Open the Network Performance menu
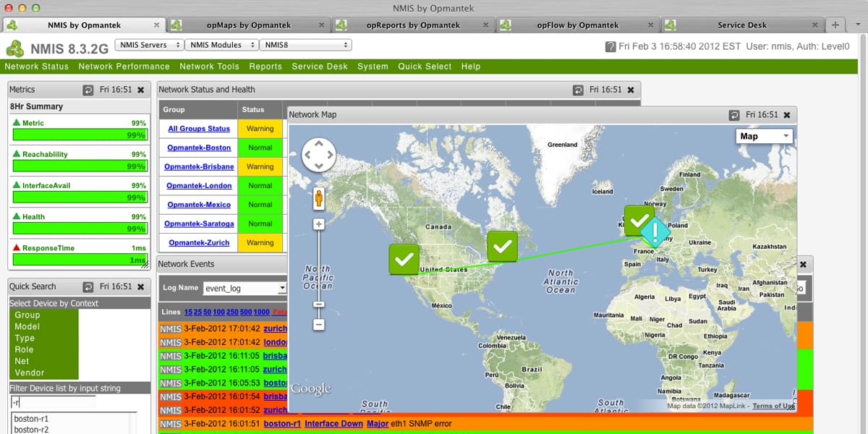Viewport: 868px width, 434px height. (124, 67)
